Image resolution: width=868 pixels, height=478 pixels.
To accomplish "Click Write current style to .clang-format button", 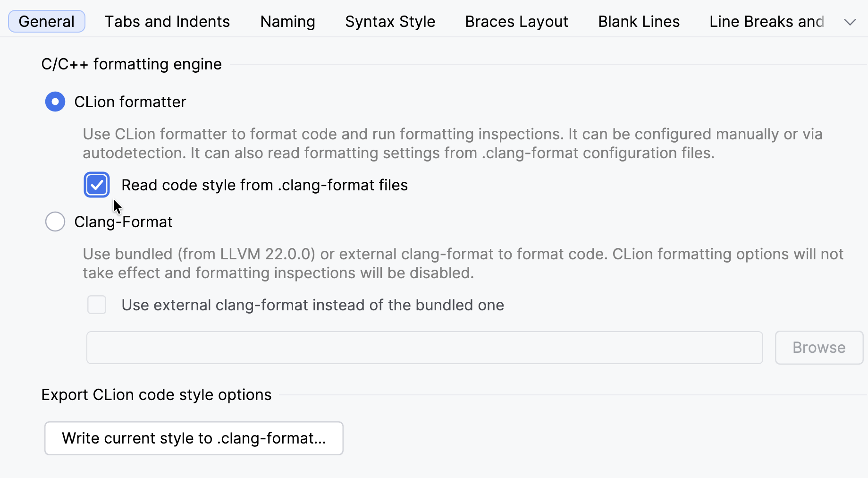I will coord(194,438).
